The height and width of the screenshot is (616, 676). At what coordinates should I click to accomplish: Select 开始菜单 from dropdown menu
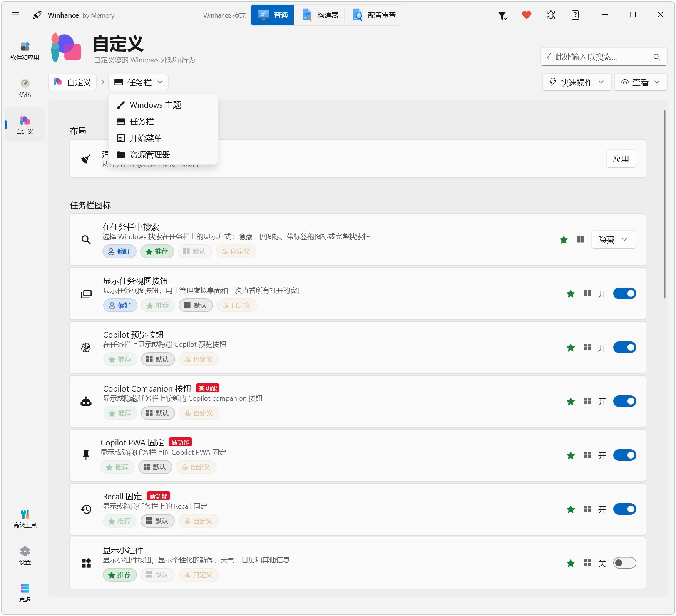[x=163, y=138]
